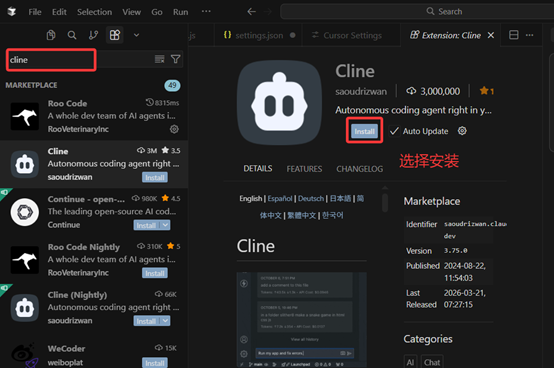
Task: Click the Install button on Cline page
Action: (x=364, y=131)
